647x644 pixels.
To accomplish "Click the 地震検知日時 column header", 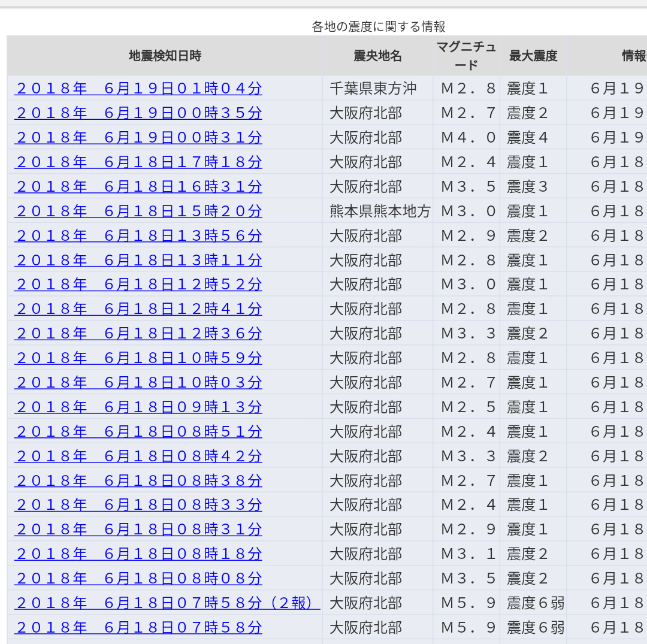I will 164,56.
